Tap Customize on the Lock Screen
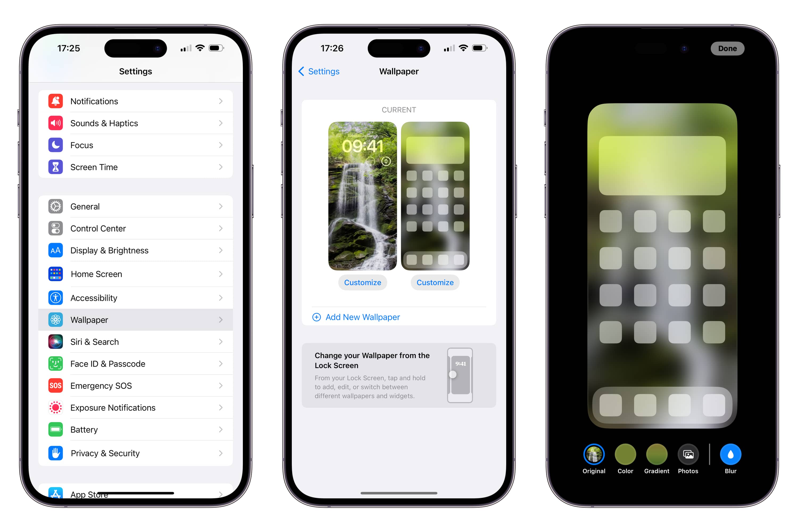The height and width of the screenshot is (532, 798). pos(363,282)
